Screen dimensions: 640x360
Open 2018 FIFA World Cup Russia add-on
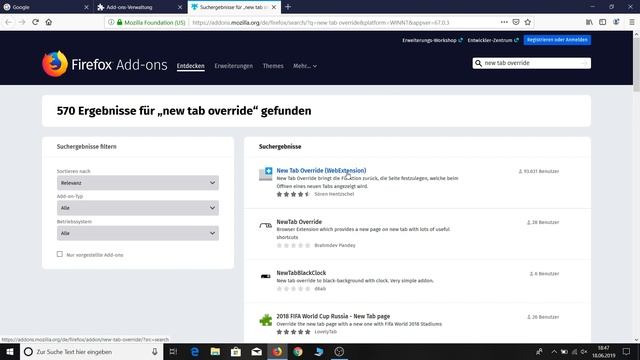333,316
